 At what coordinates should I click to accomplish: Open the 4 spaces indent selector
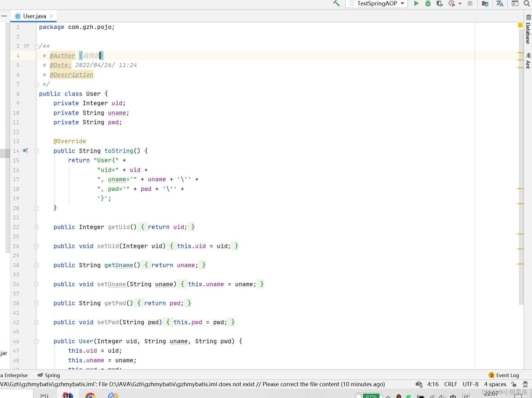click(495, 384)
